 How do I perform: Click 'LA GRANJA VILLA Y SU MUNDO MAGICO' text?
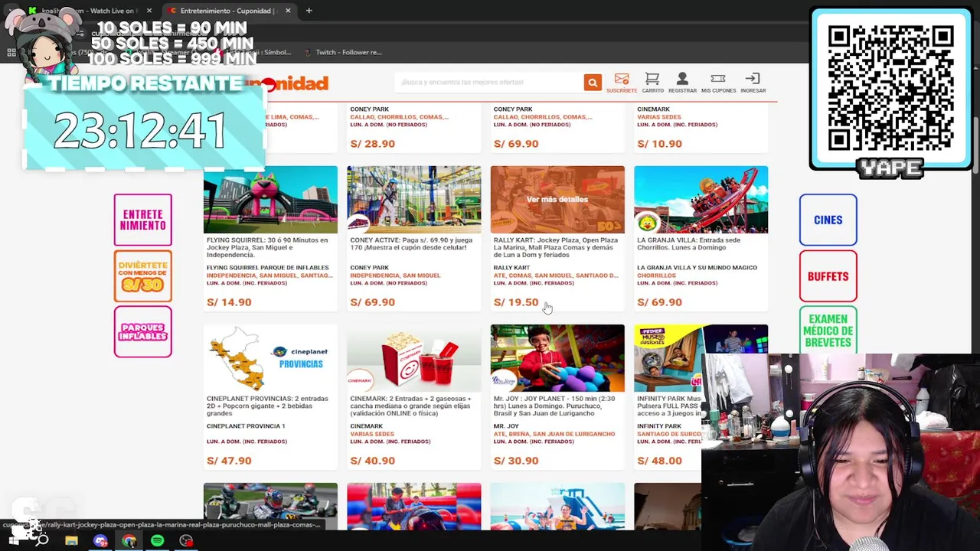[697, 268]
